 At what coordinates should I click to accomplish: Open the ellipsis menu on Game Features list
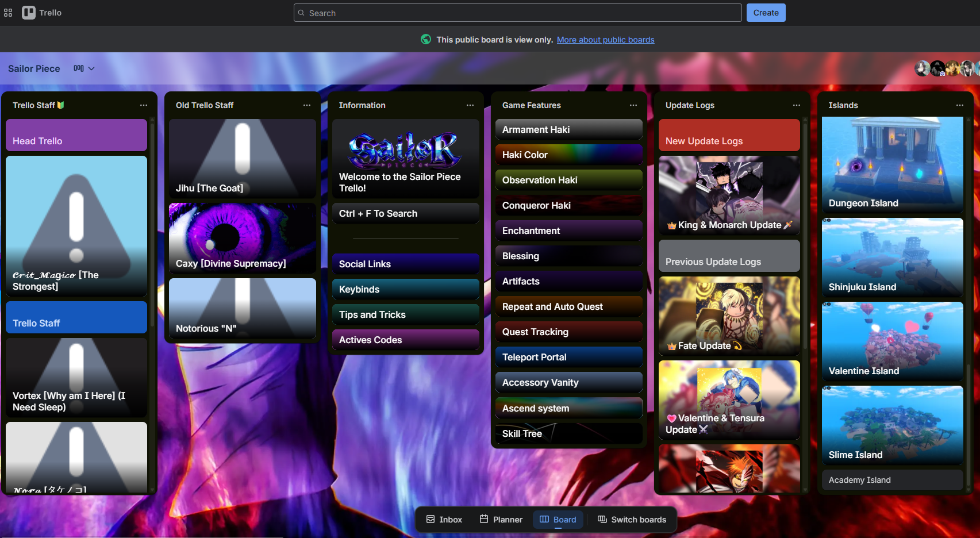(x=633, y=105)
